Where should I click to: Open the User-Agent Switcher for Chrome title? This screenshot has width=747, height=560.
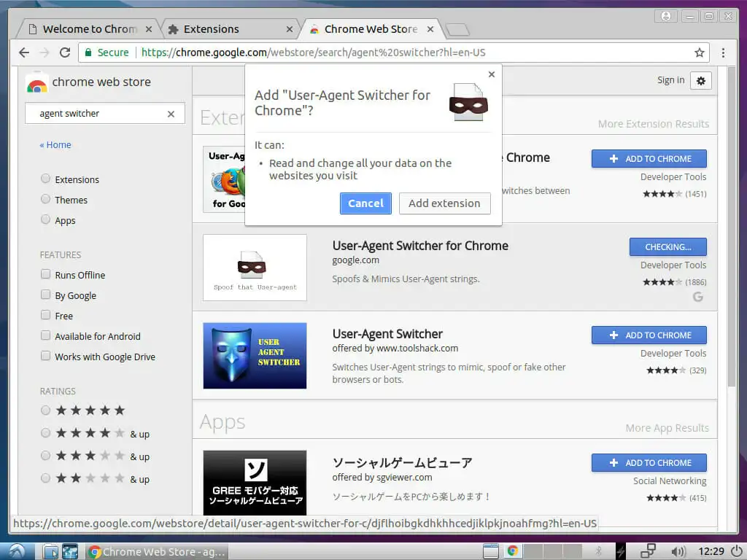pyautogui.click(x=420, y=246)
